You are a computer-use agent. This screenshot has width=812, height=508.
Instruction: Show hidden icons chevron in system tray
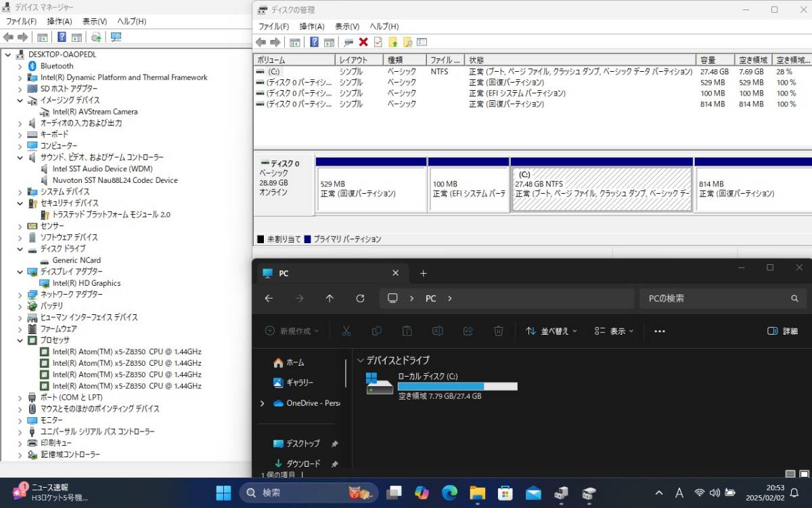[659, 492]
